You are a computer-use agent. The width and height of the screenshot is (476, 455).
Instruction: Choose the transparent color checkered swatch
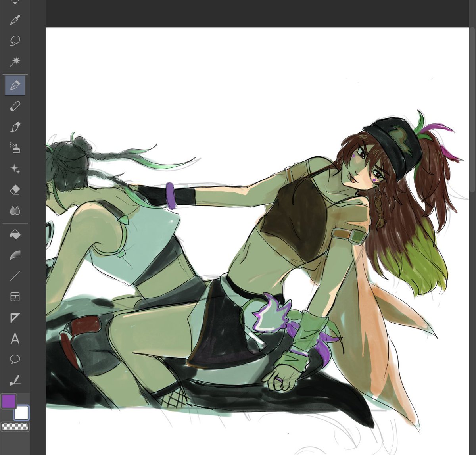pos(15,427)
